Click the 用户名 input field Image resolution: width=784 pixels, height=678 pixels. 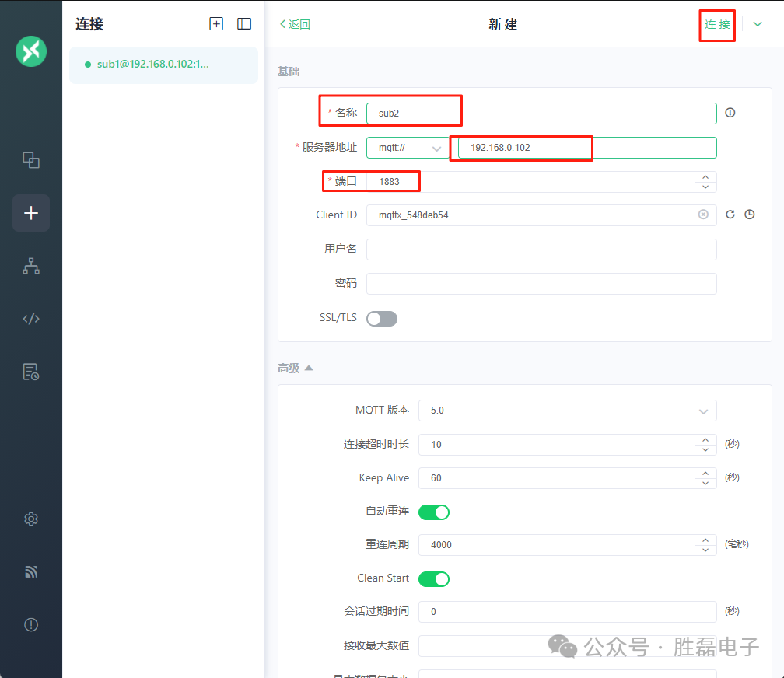pos(541,249)
